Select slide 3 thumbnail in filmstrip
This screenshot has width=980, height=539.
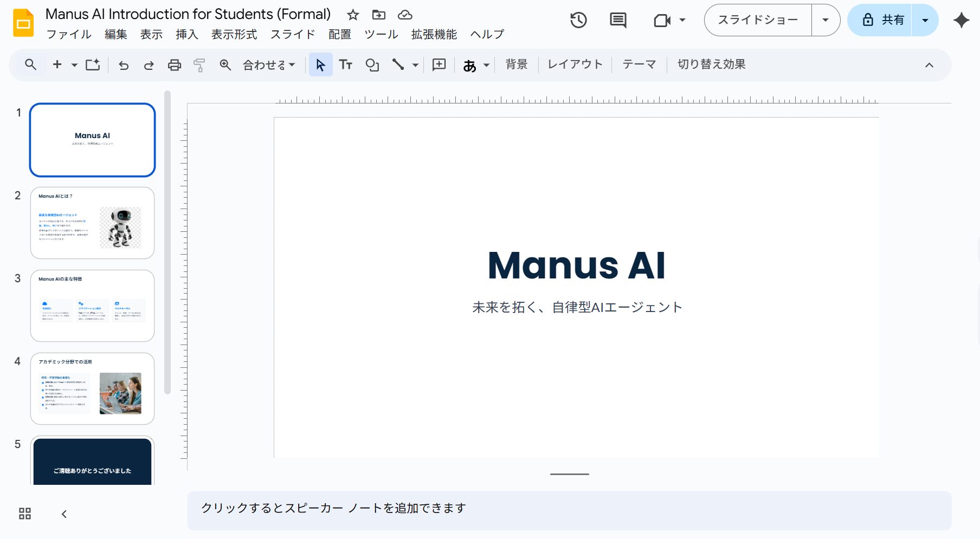[92, 306]
